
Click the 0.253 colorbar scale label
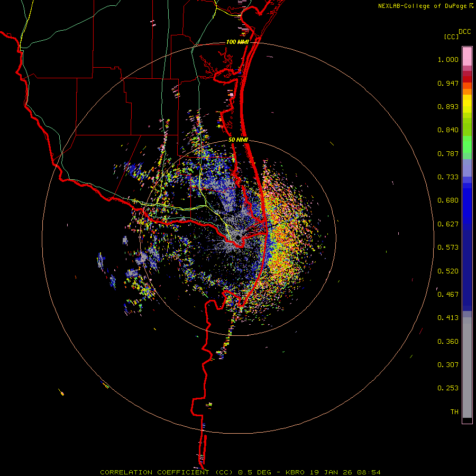[x=448, y=388]
